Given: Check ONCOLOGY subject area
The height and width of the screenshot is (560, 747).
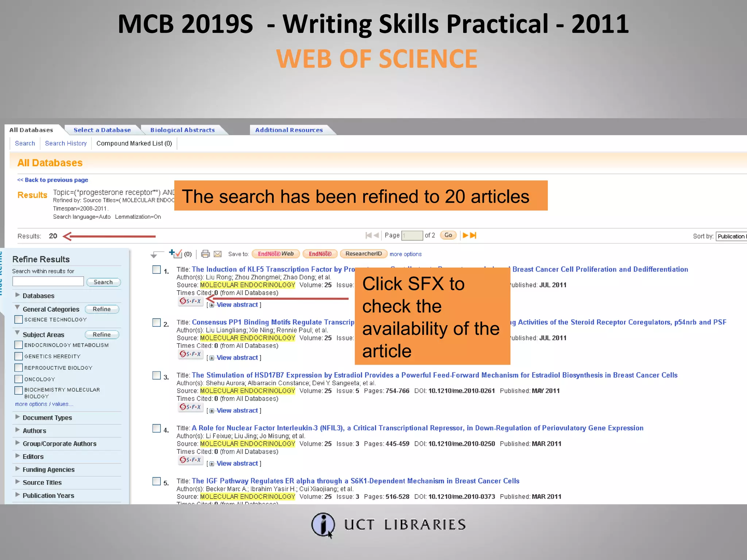Looking at the screenshot, I should point(18,379).
